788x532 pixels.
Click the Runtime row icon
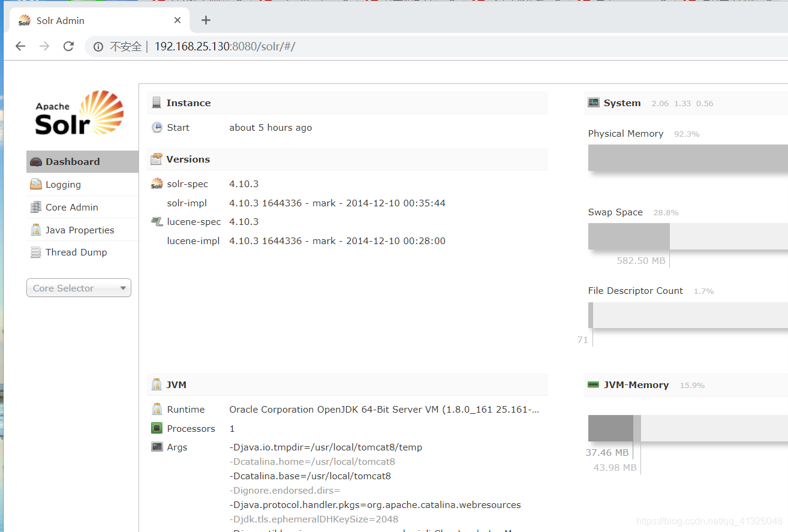click(157, 410)
